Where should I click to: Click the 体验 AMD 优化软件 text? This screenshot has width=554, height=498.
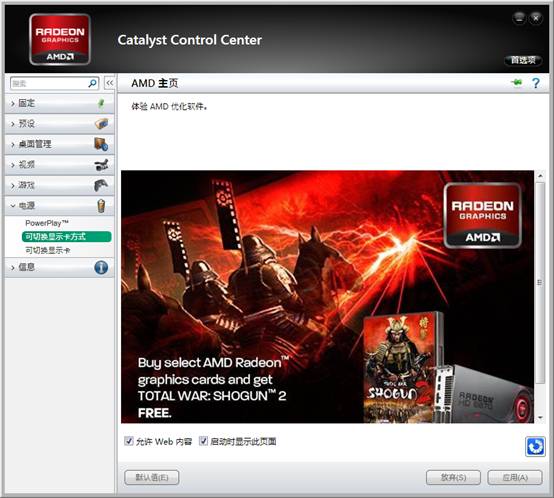pyautogui.click(x=169, y=106)
